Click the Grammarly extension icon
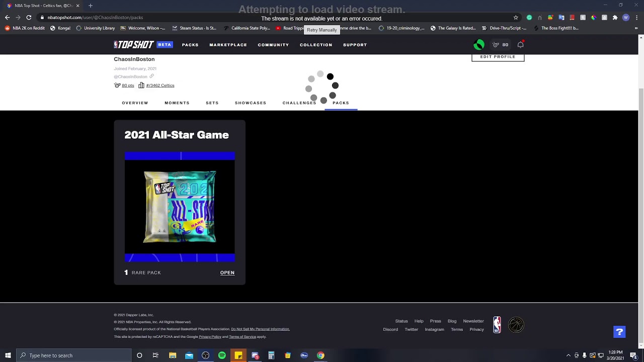The height and width of the screenshot is (362, 644). pos(529,17)
